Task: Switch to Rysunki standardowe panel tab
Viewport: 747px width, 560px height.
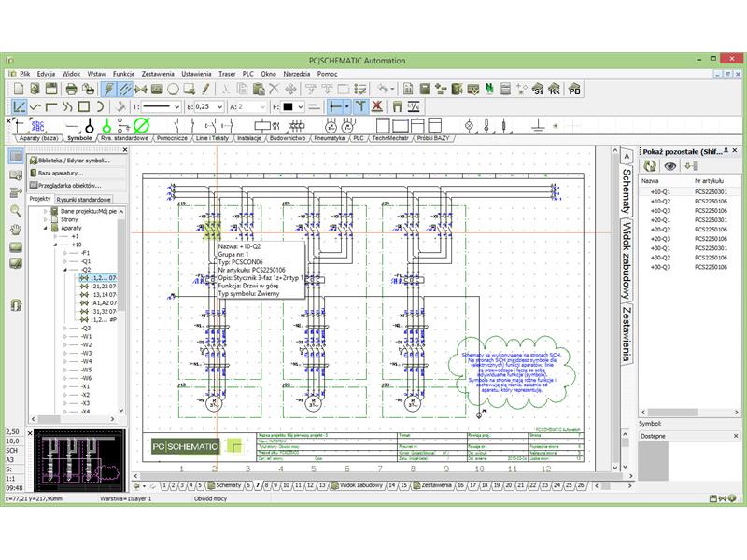Action: coord(84,200)
